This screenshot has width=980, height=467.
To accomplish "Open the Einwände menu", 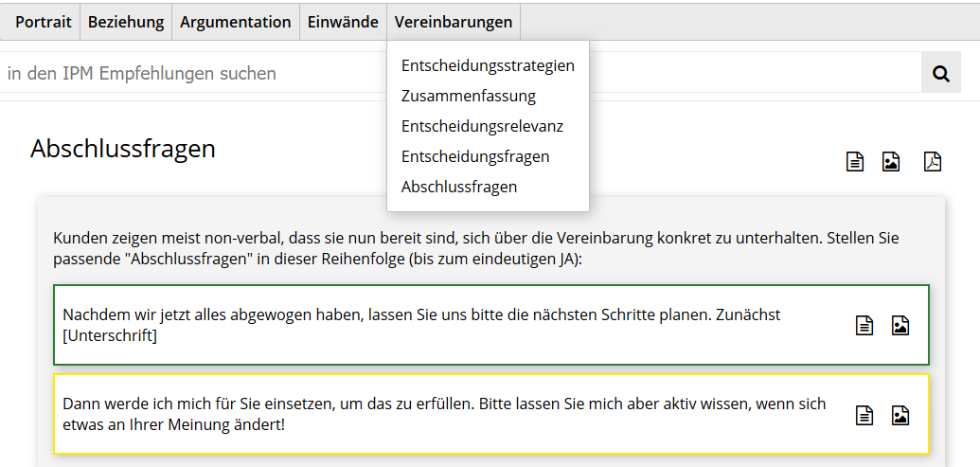I will coord(343,22).
